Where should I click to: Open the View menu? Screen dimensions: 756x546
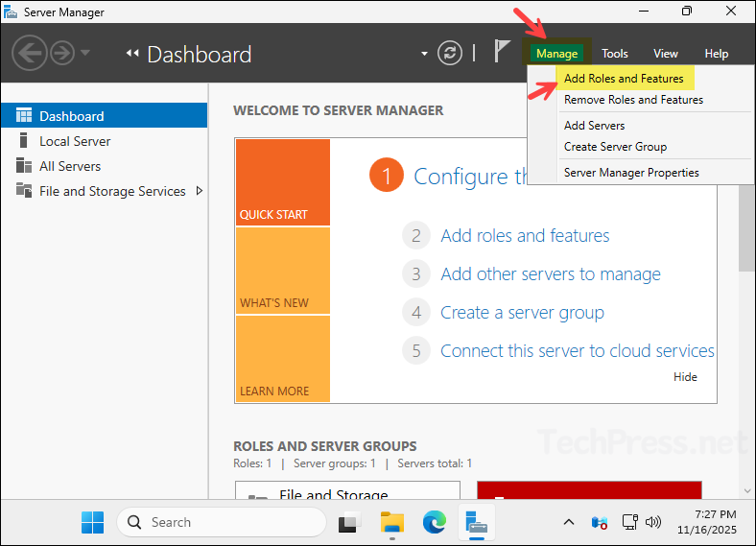point(666,54)
